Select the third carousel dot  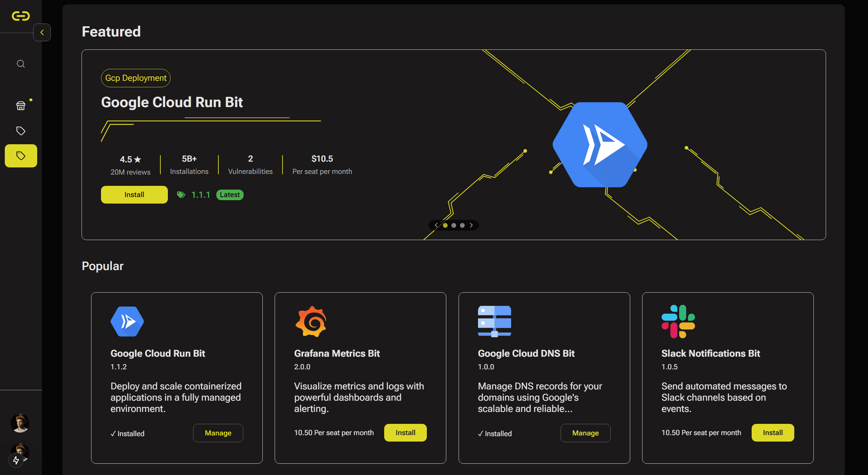(x=462, y=225)
